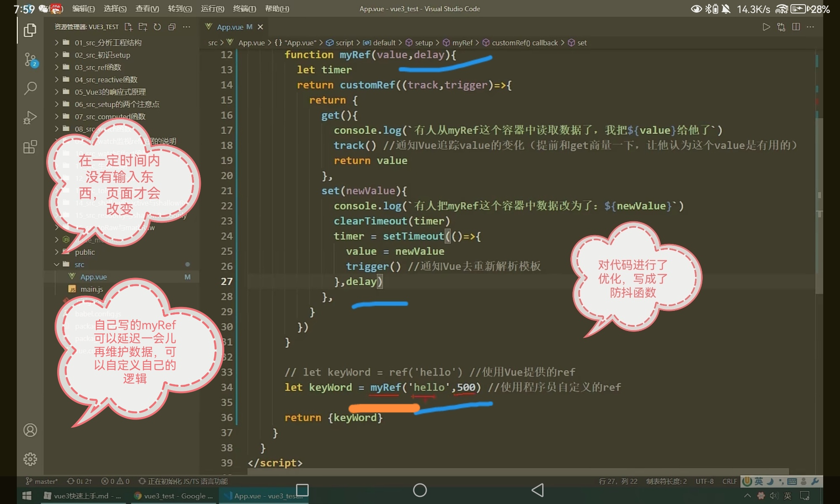Open the 终端(T) menu
The height and width of the screenshot is (504, 840).
click(244, 9)
